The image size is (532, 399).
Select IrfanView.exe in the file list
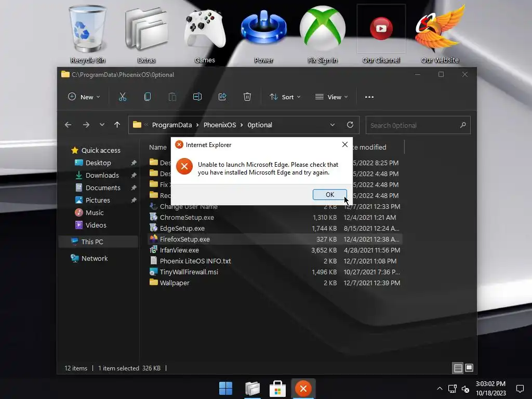pyautogui.click(x=275, y=250)
